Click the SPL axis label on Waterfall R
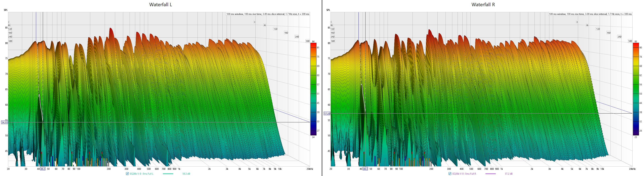644x176 pixels. pyautogui.click(x=328, y=10)
